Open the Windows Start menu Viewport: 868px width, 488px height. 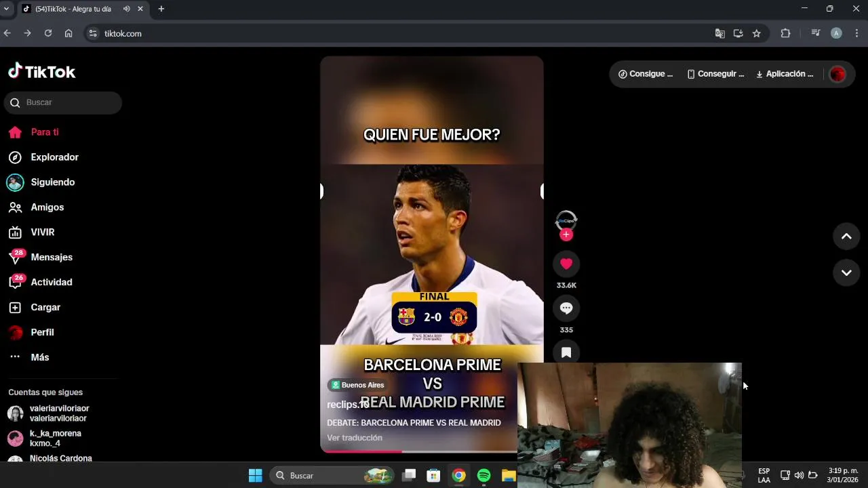[x=255, y=476]
